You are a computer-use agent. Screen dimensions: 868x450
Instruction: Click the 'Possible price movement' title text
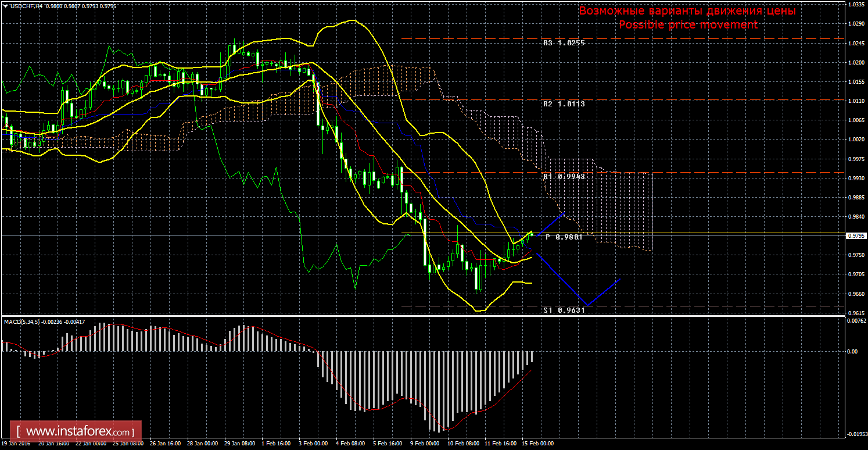688,24
